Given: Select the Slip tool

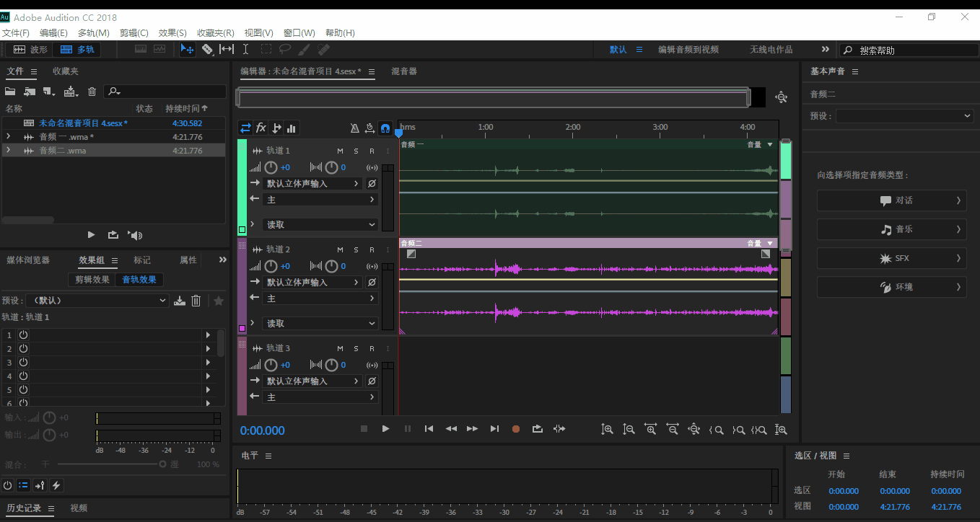Looking at the screenshot, I should (227, 50).
